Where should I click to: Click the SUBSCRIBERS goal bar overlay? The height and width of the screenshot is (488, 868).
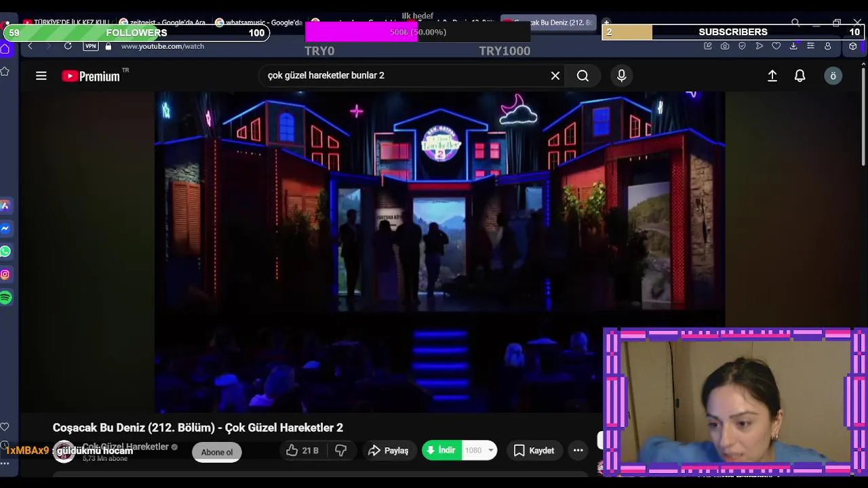[x=733, y=32]
